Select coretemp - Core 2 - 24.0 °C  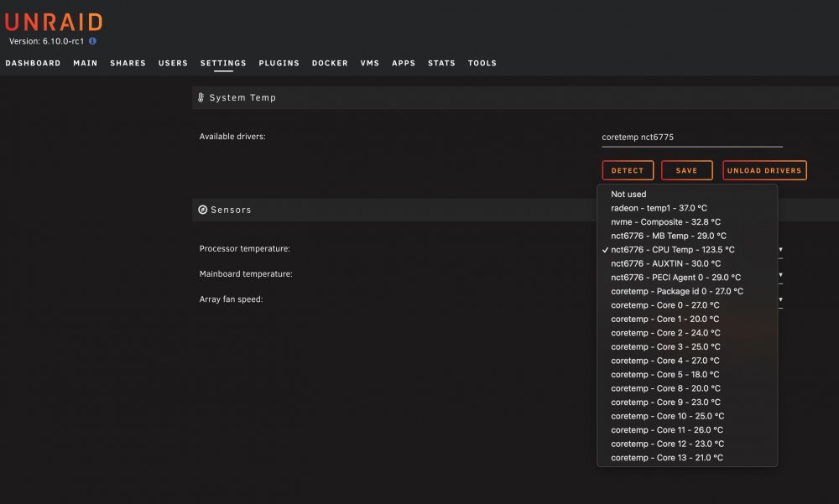687,333
